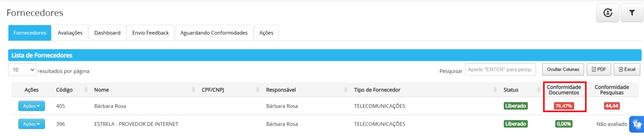
Task: Open the Envio Feedback tab
Action: pyautogui.click(x=150, y=33)
